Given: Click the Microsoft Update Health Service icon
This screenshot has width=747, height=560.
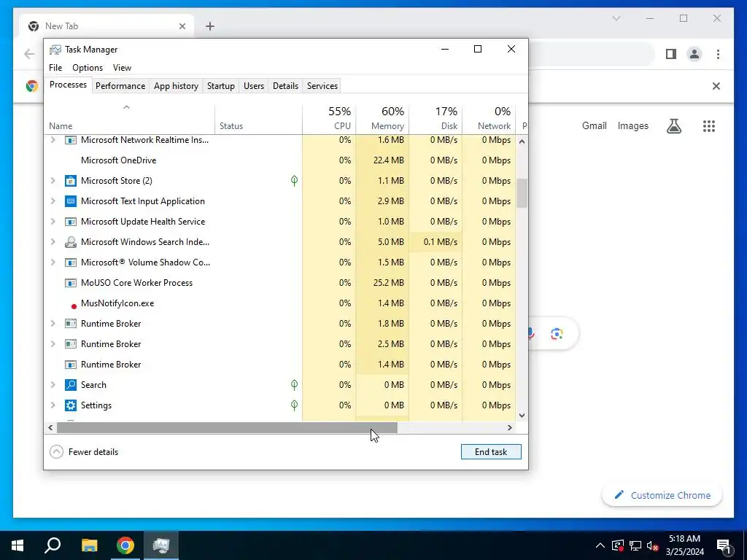Looking at the screenshot, I should coord(71,222).
